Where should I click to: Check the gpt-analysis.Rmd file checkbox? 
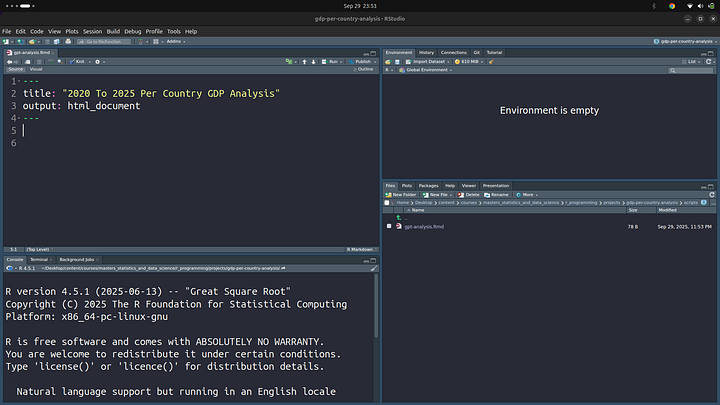coord(389,226)
